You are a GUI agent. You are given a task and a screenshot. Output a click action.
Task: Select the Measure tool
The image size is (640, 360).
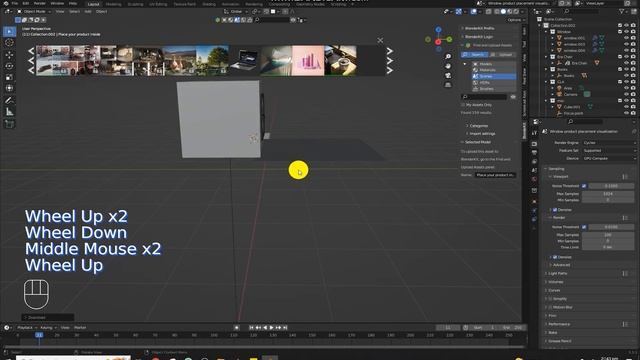coord(9,112)
